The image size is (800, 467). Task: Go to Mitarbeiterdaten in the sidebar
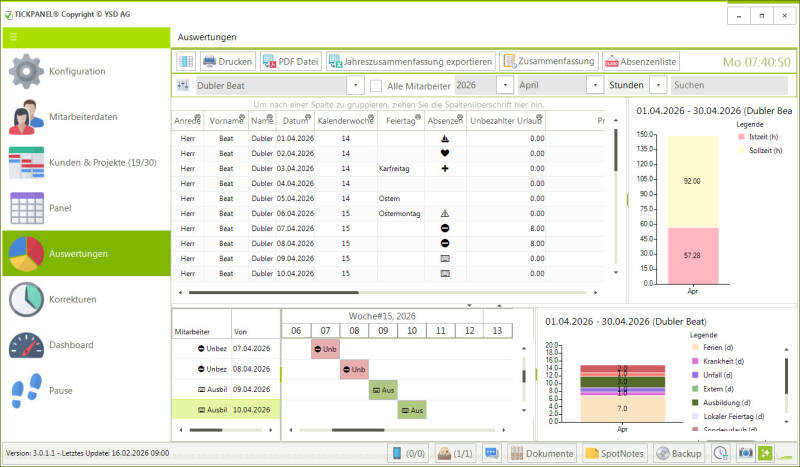click(x=86, y=117)
